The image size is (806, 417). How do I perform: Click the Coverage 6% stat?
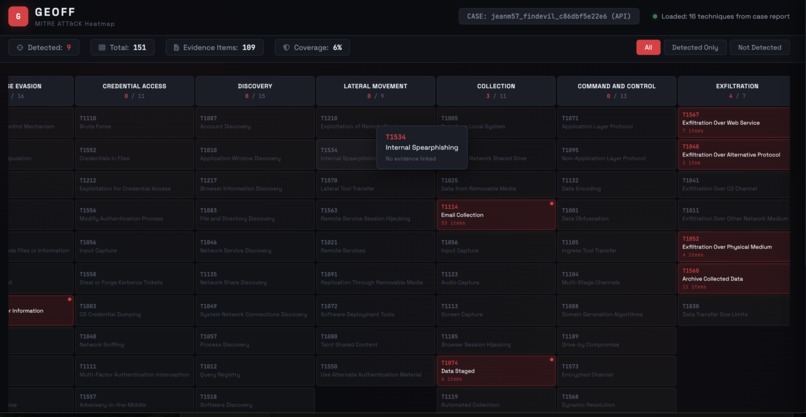pos(312,47)
